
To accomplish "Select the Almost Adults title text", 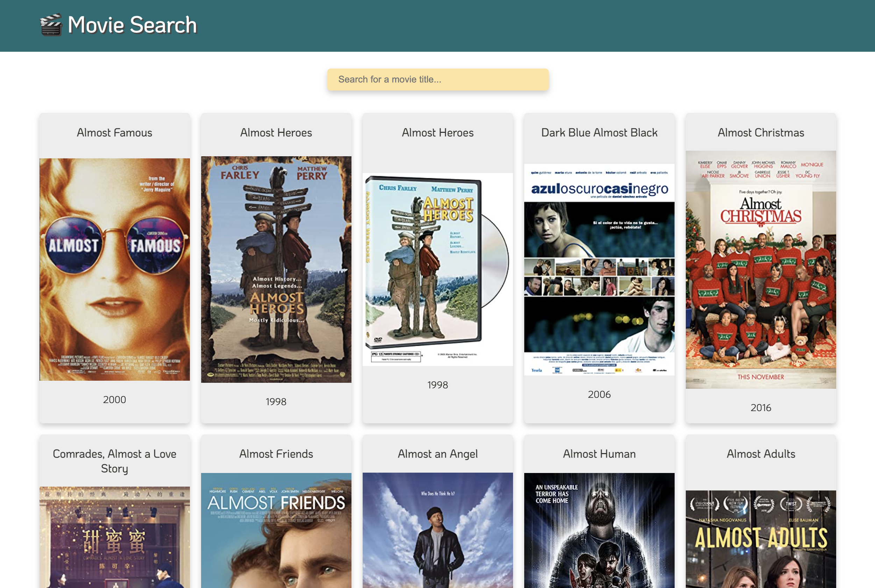I will [761, 454].
